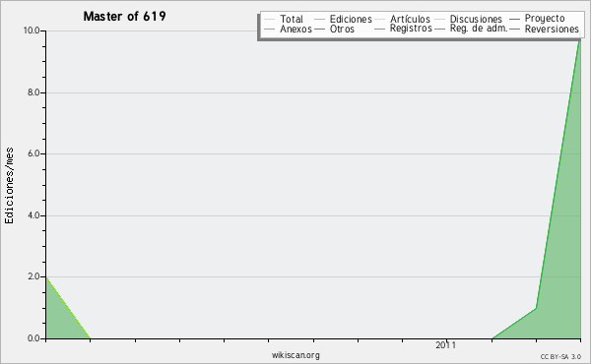Image resolution: width=591 pixels, height=364 pixels.
Task: Click the purple Otros legend line swatch
Action: click(319, 29)
